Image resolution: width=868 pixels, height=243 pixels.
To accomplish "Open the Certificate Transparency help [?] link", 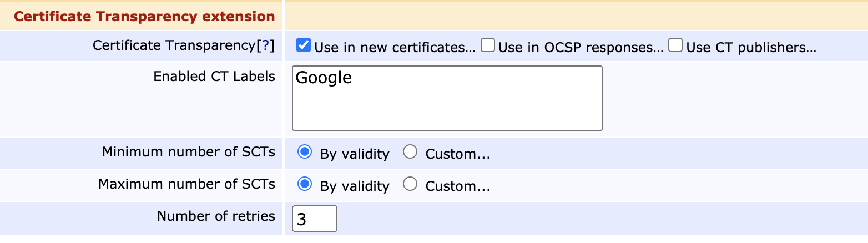I will (x=265, y=45).
